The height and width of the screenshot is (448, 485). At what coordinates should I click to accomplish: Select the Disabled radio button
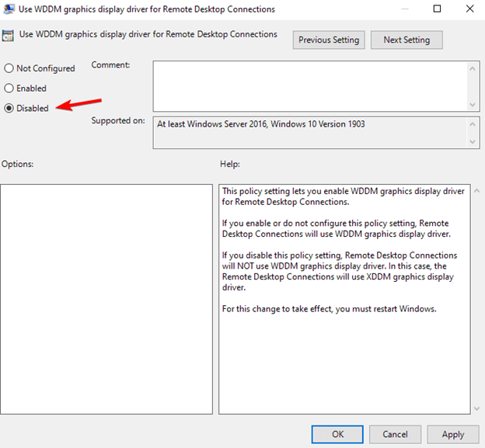pos(9,108)
